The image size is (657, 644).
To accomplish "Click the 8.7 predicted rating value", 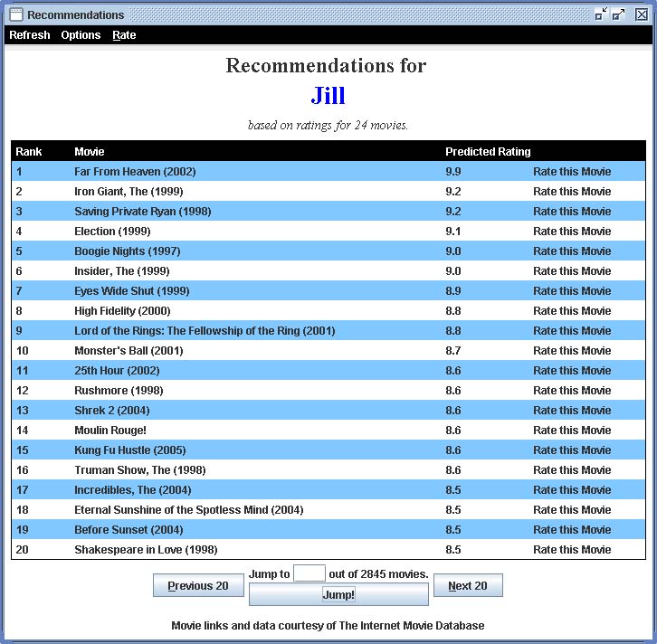I will (x=453, y=350).
